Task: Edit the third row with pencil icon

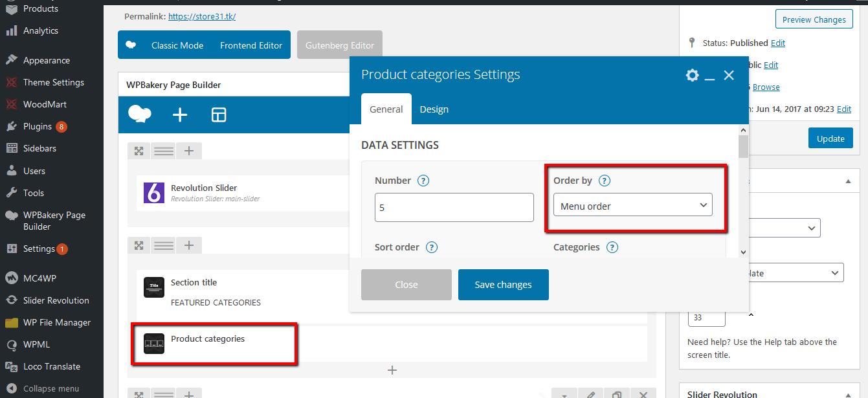Action: (x=591, y=394)
